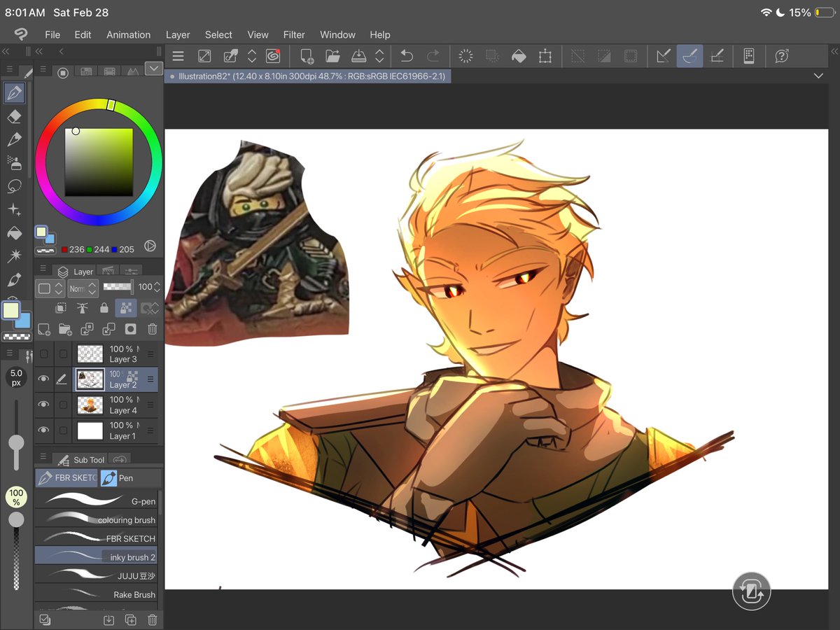Open the Filter menu
Image resolution: width=840 pixels, height=630 pixels.
pyautogui.click(x=294, y=34)
